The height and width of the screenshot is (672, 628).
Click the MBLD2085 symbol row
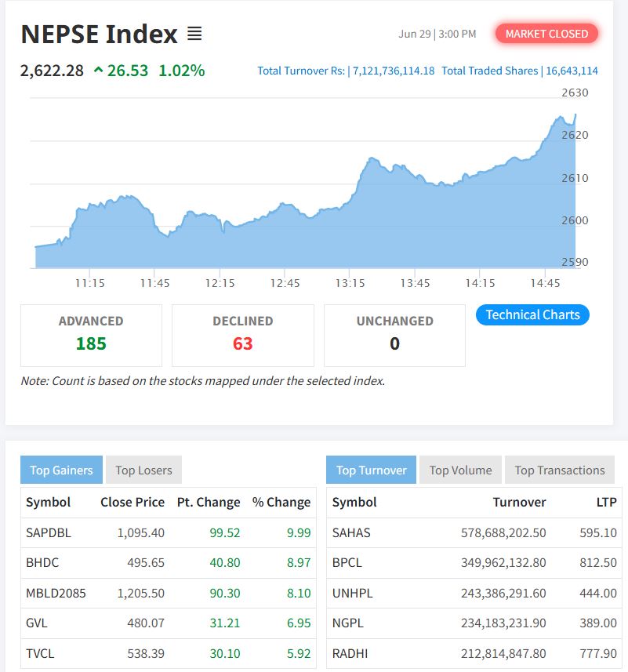tap(56, 593)
